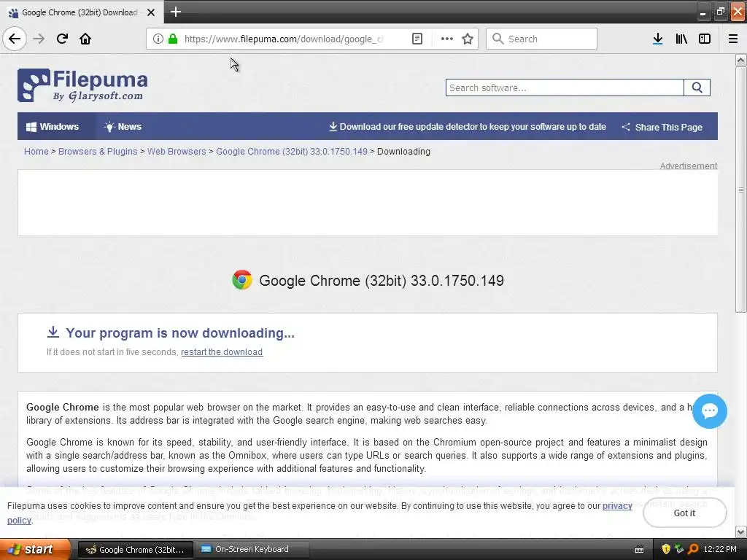Bookmark this page with the star
The height and width of the screenshot is (560, 747).
tap(468, 39)
